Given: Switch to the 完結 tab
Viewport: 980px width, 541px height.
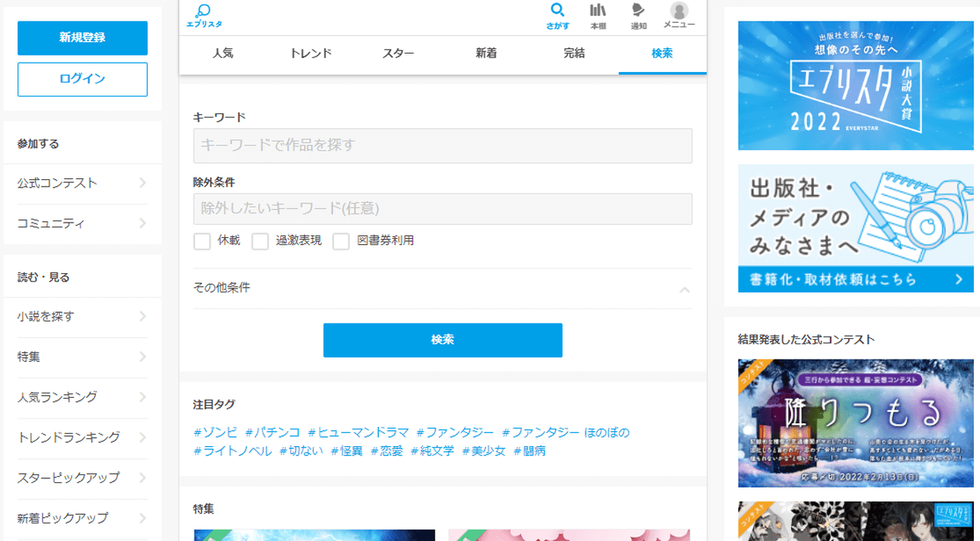Looking at the screenshot, I should (x=574, y=54).
